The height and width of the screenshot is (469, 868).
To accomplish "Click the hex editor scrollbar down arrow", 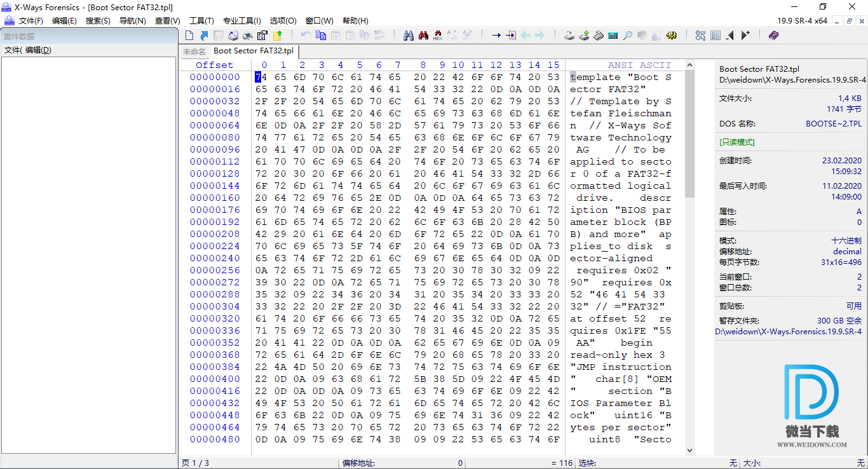I will pos(689,451).
